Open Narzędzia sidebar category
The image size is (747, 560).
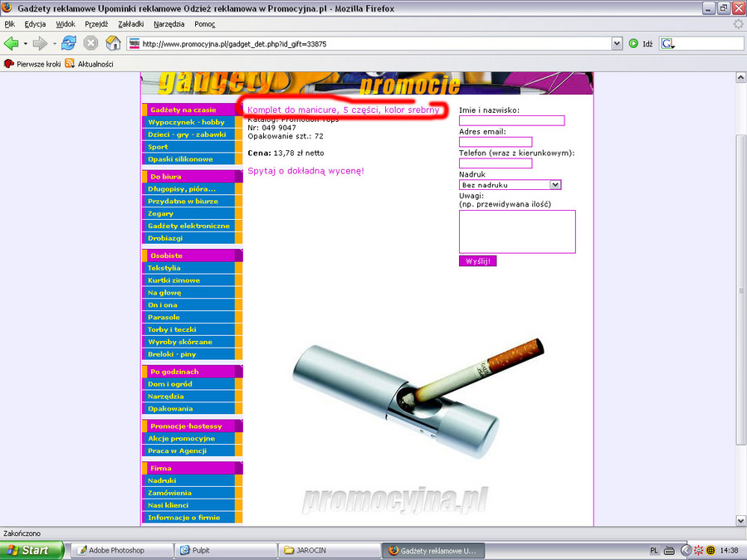(x=188, y=397)
